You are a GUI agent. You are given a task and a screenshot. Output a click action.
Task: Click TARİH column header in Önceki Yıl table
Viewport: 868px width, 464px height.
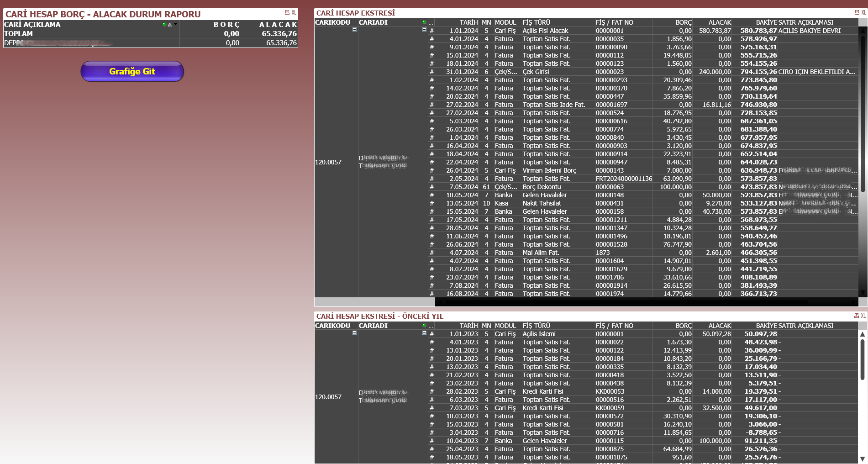point(468,326)
